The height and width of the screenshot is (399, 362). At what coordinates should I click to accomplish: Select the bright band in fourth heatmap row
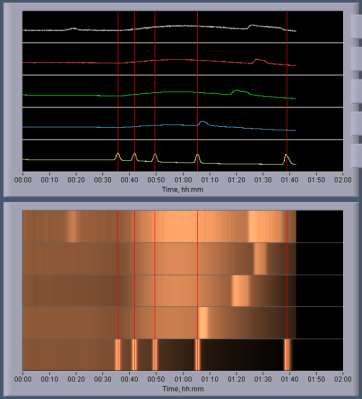(x=203, y=323)
